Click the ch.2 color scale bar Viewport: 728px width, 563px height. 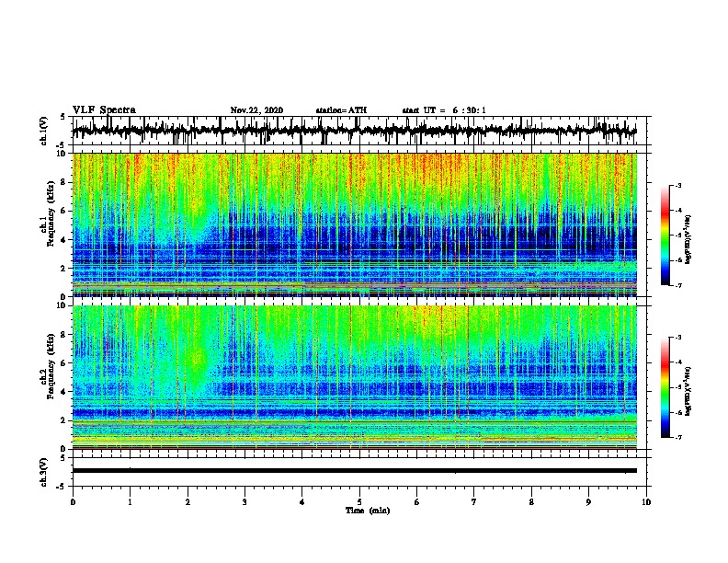665,387
